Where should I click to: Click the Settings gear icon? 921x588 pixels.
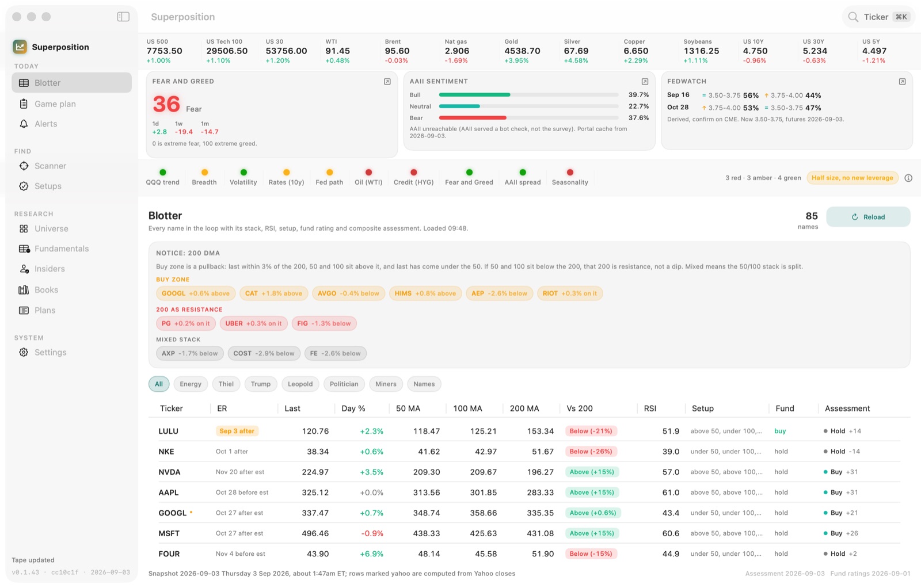coord(24,352)
